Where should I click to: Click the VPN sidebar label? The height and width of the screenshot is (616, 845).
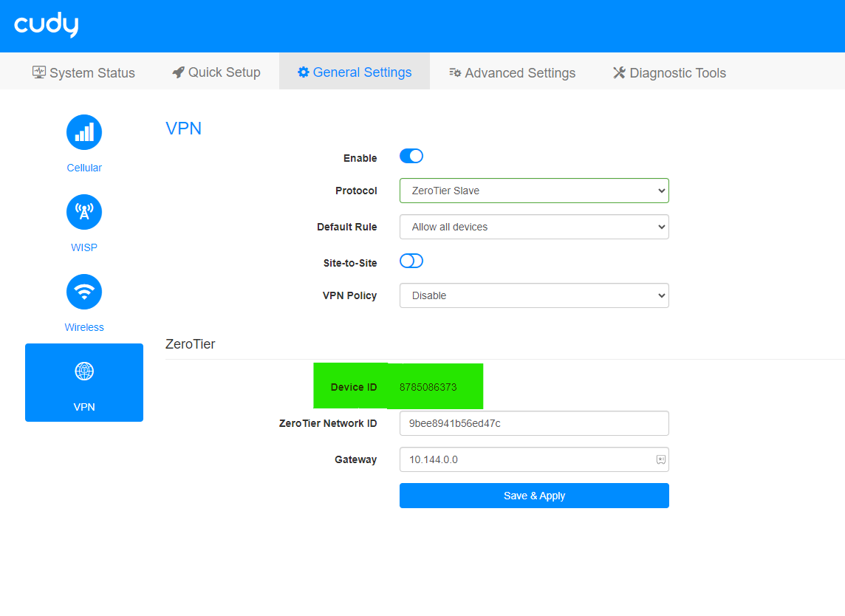(84, 407)
